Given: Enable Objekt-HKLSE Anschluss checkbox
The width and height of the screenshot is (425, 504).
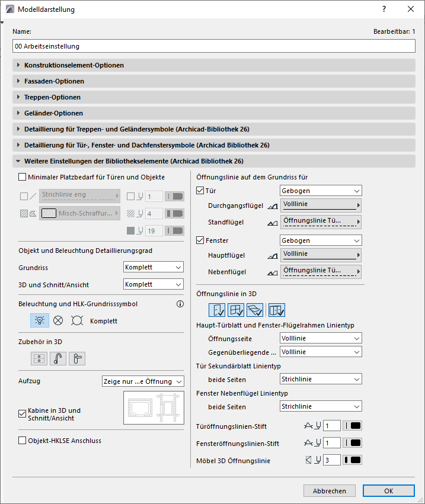Looking at the screenshot, I should click(22, 441).
